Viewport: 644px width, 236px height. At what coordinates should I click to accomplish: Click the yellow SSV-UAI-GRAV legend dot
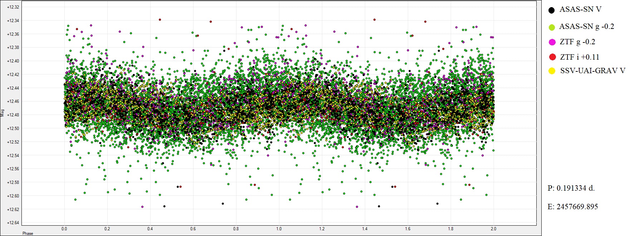click(x=552, y=71)
